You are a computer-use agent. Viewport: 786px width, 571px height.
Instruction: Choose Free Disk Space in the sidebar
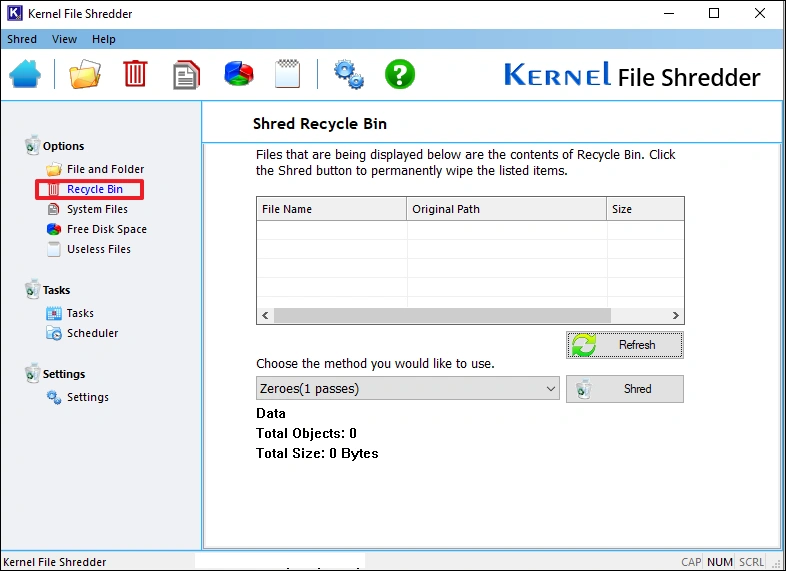coord(106,229)
